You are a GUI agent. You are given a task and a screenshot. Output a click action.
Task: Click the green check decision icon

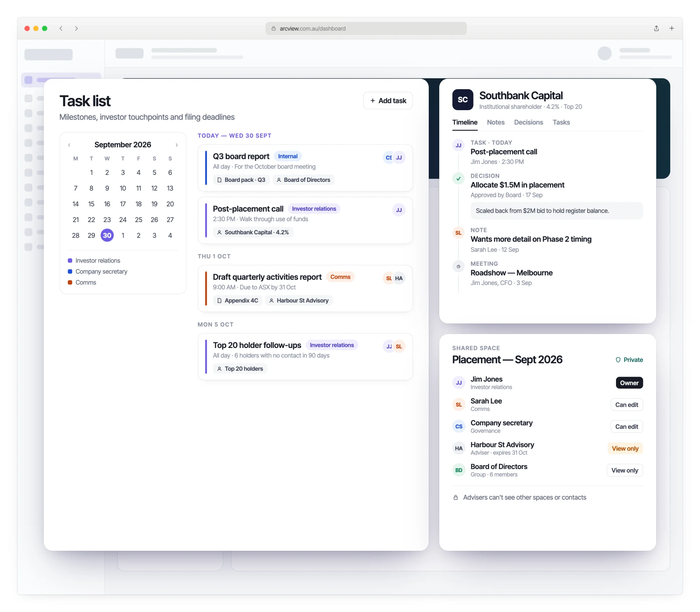tap(458, 178)
